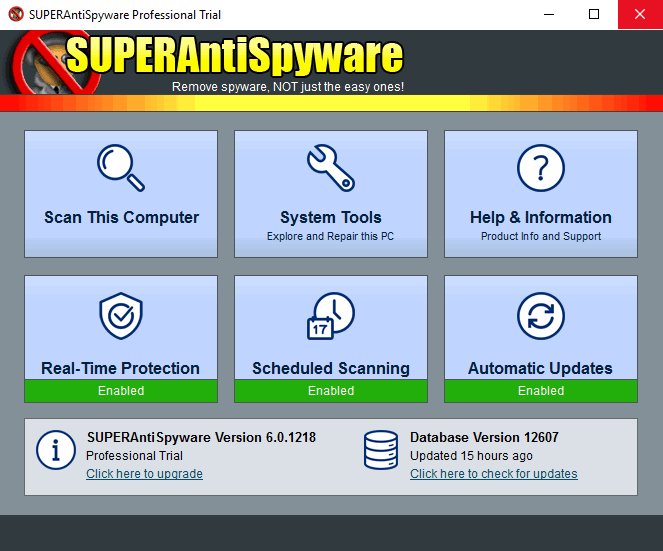Click the Real-Time Protection title text
Viewport: 663px width, 551px height.
(121, 368)
